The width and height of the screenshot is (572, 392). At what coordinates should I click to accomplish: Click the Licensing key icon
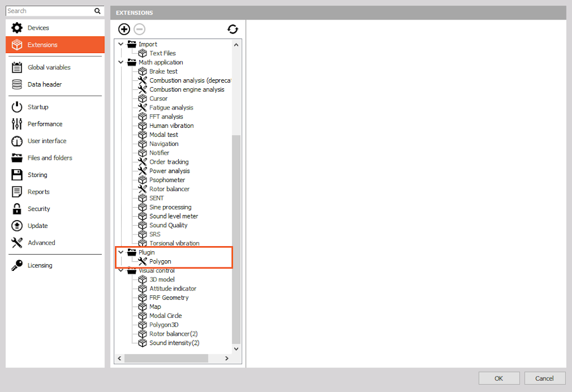[x=17, y=265]
